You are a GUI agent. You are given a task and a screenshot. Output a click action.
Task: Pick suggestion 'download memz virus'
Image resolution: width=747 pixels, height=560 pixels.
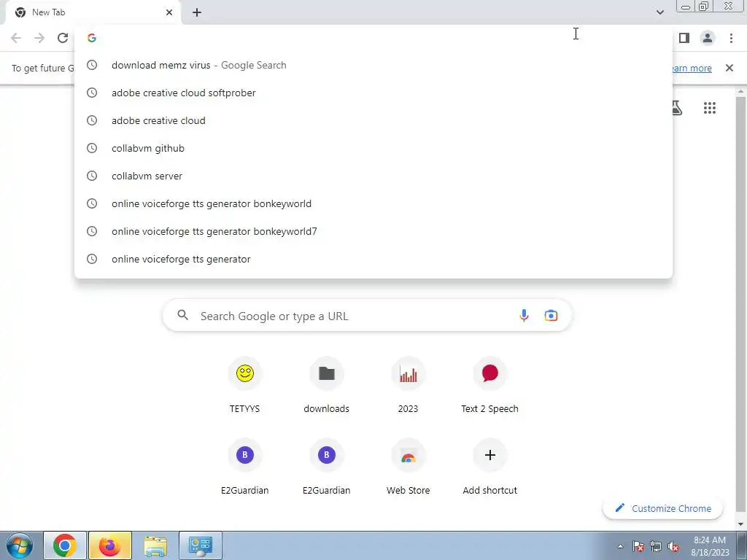point(373,65)
